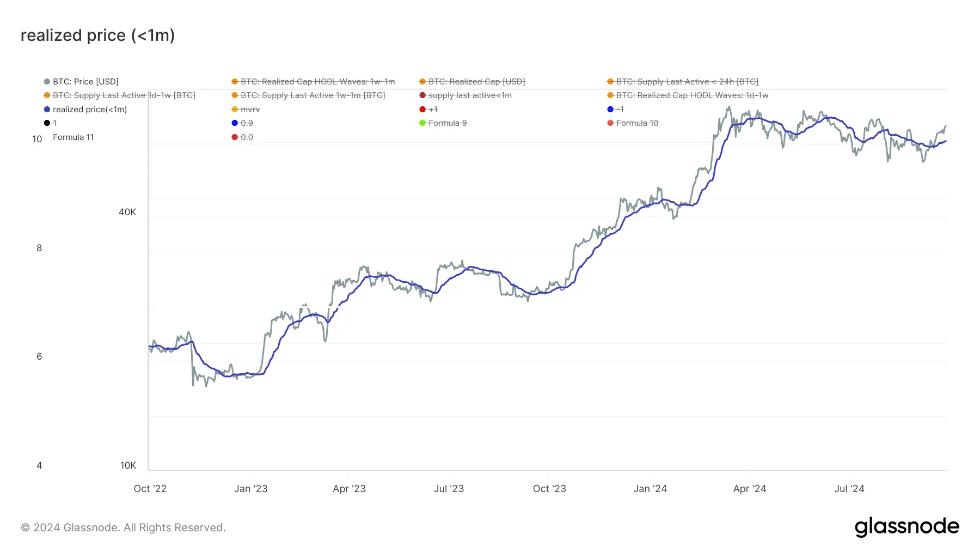Click the '6' left axis label
Image resolution: width=980 pixels, height=552 pixels.
tap(39, 356)
